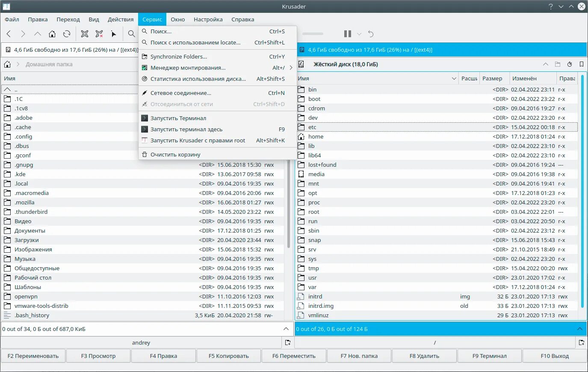The image size is (588, 372).
Task: Select etc folder in right panel
Action: click(x=437, y=127)
